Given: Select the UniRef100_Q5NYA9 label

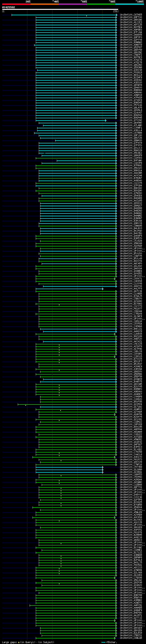Looking at the screenshot, I should click(131, 244).
